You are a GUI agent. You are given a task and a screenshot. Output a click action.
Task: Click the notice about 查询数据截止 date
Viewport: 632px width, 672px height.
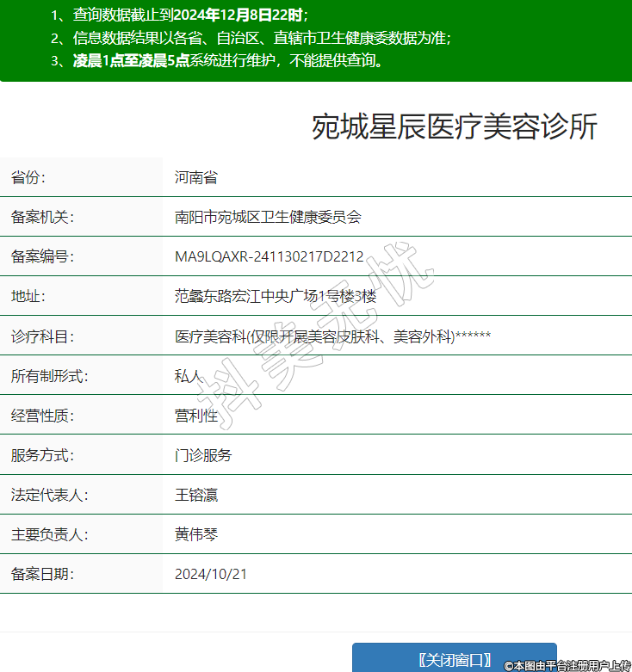coord(178,15)
